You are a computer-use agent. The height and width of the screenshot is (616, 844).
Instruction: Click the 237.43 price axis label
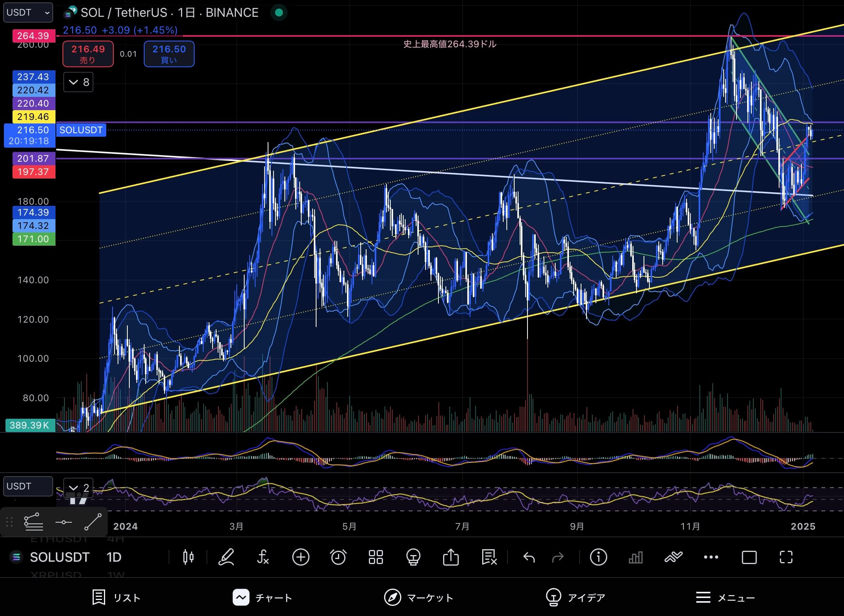33,77
